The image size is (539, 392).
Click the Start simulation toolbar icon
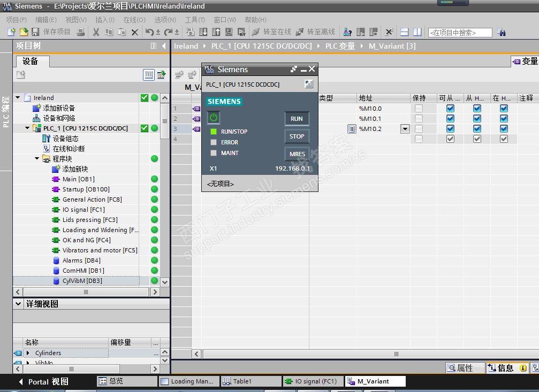click(x=229, y=32)
